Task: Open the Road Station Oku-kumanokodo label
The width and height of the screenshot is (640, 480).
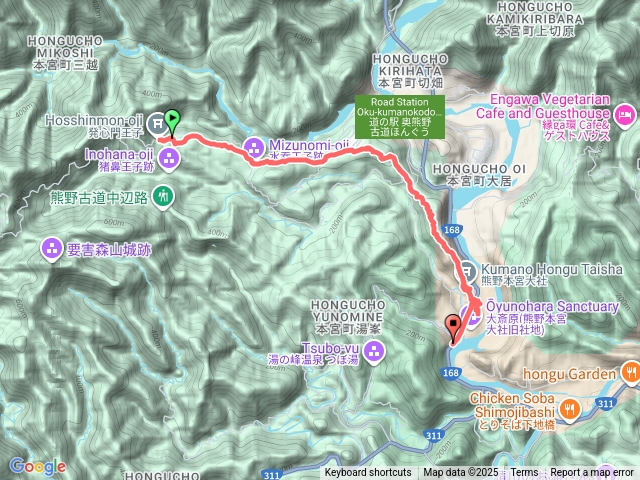Action: pos(400,117)
